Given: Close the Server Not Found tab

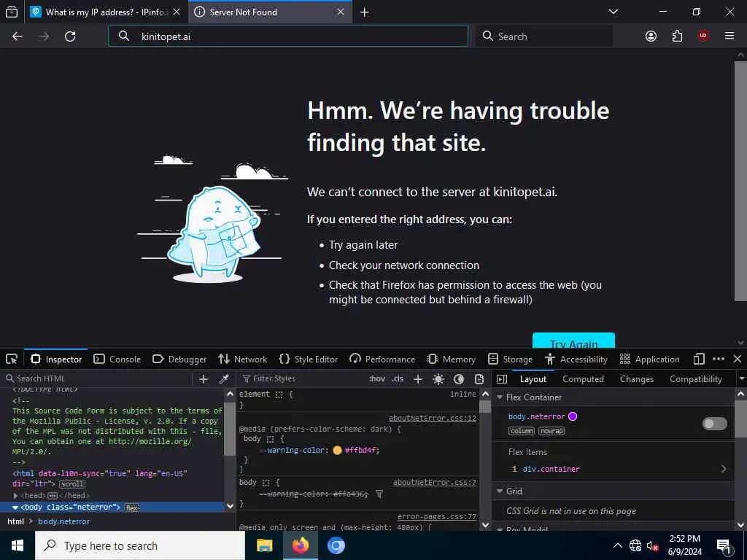Looking at the screenshot, I should click(341, 12).
